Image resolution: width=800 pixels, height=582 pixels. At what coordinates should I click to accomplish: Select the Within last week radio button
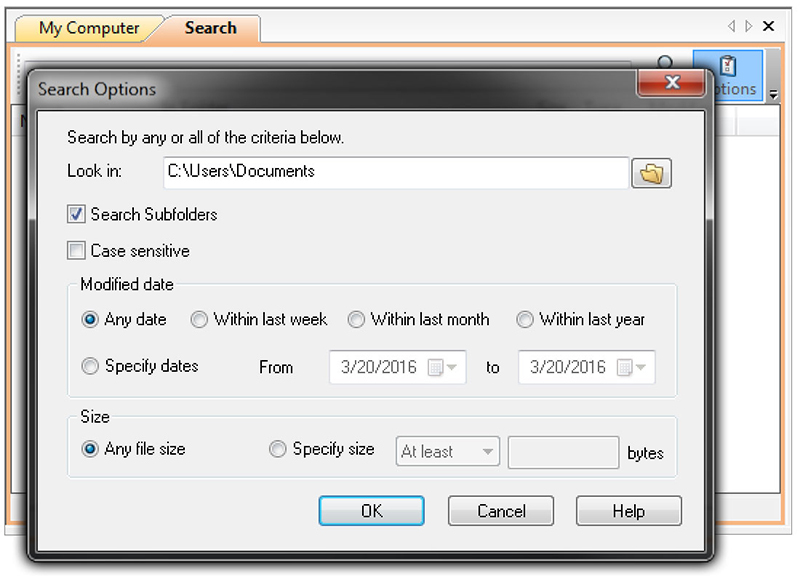pos(198,320)
